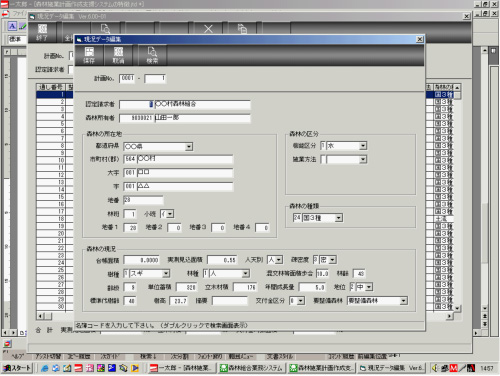Open the 小班 dropdown

pos(170,214)
